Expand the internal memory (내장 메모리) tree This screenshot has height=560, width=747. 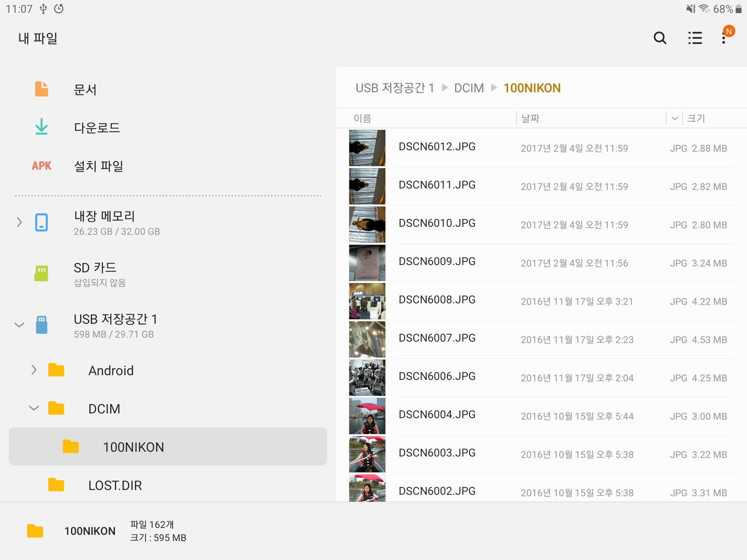click(19, 222)
